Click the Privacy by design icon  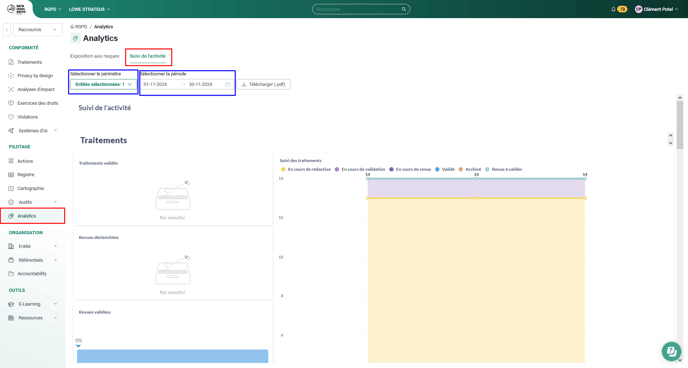pos(11,76)
